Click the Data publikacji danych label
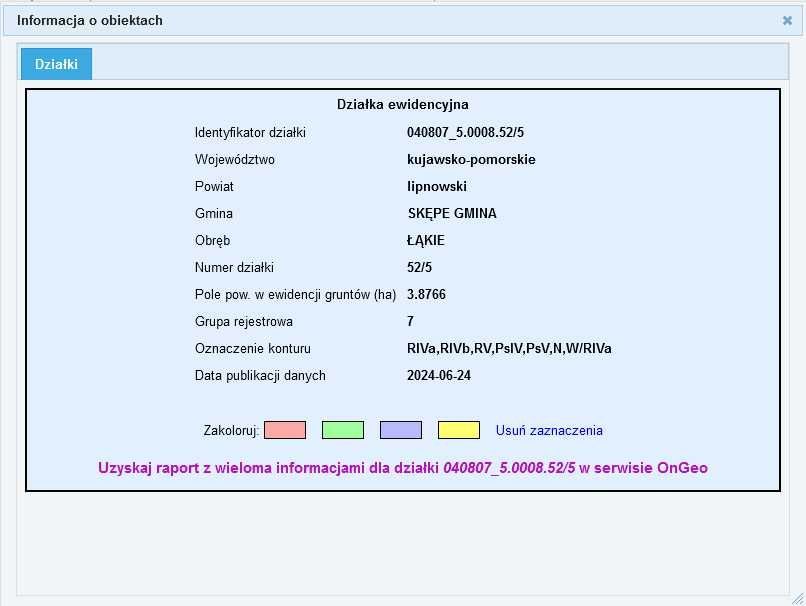The image size is (806, 606). tap(260, 376)
